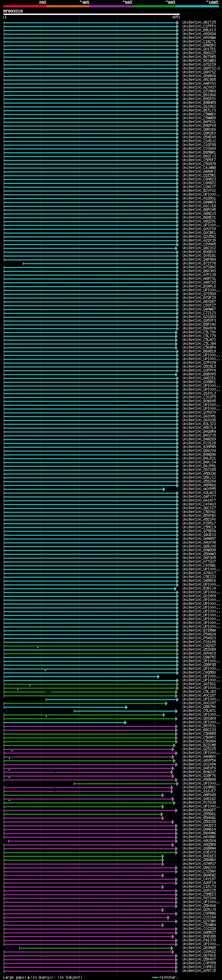Image resolution: width=222 pixels, height=980 pixels.
Task: Click the UniRef100_A7F139 label
Action: pyautogui.click(x=199, y=275)
